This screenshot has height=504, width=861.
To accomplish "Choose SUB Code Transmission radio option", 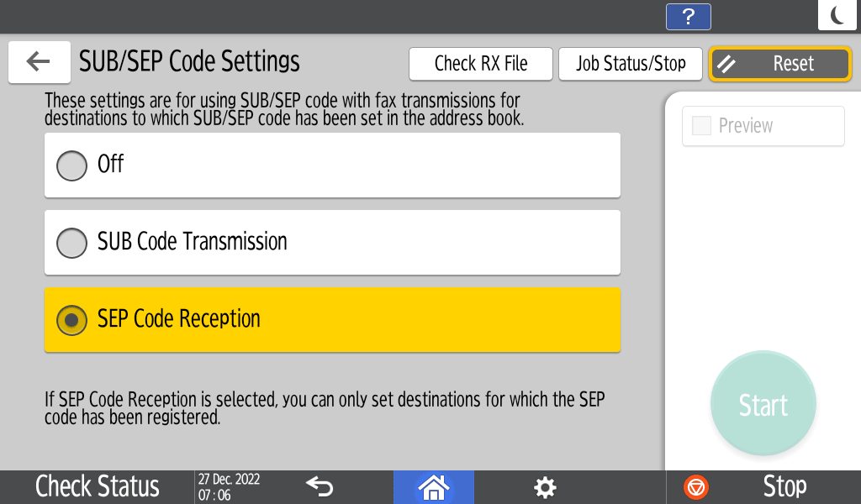I will (71, 243).
